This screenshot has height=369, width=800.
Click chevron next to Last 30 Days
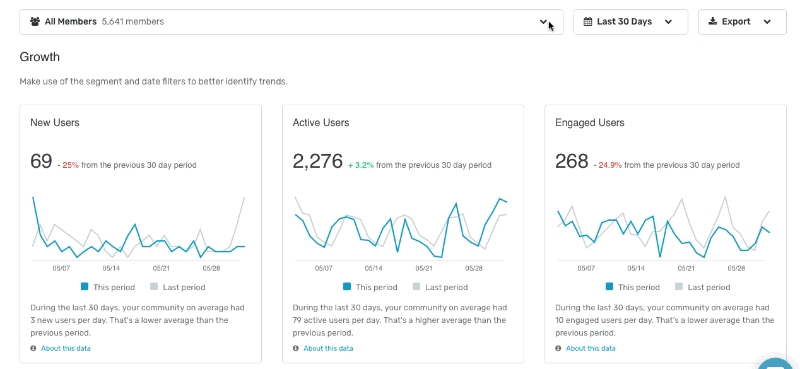668,22
